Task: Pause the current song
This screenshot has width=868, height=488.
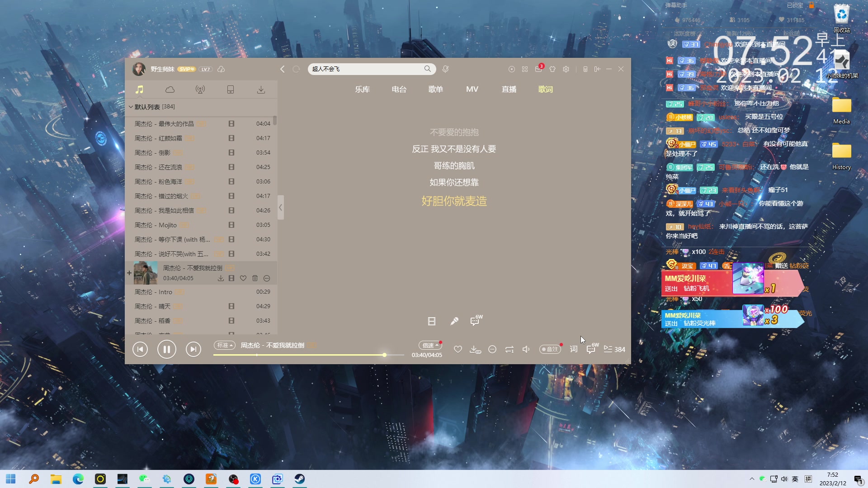Action: [167, 349]
